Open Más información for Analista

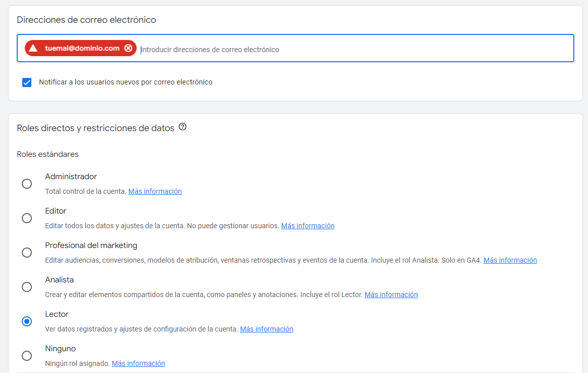[x=391, y=294]
